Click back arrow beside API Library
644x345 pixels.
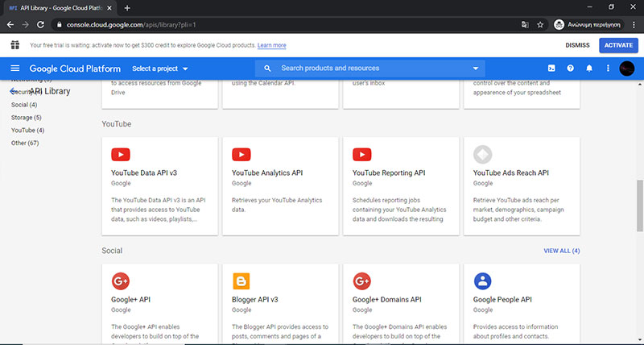13,91
